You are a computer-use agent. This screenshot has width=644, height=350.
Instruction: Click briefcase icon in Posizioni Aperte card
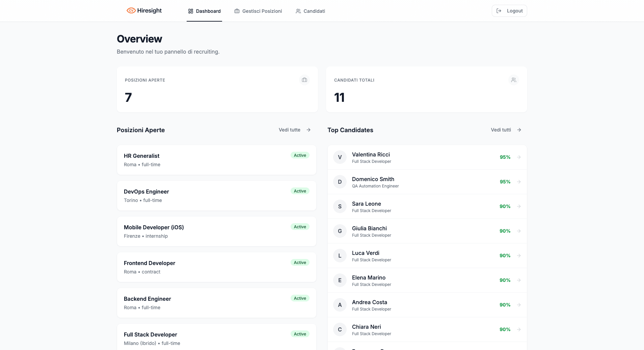[304, 80]
